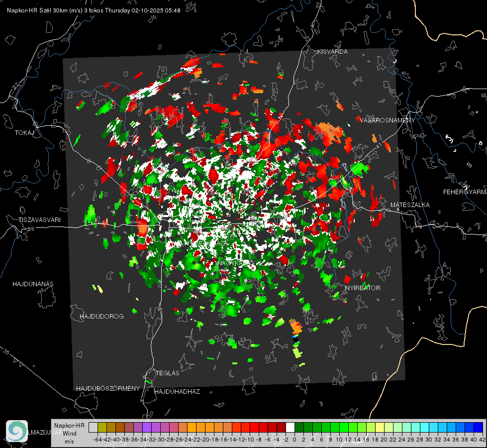Click the TÉGLÁS town label

pyautogui.click(x=168, y=373)
